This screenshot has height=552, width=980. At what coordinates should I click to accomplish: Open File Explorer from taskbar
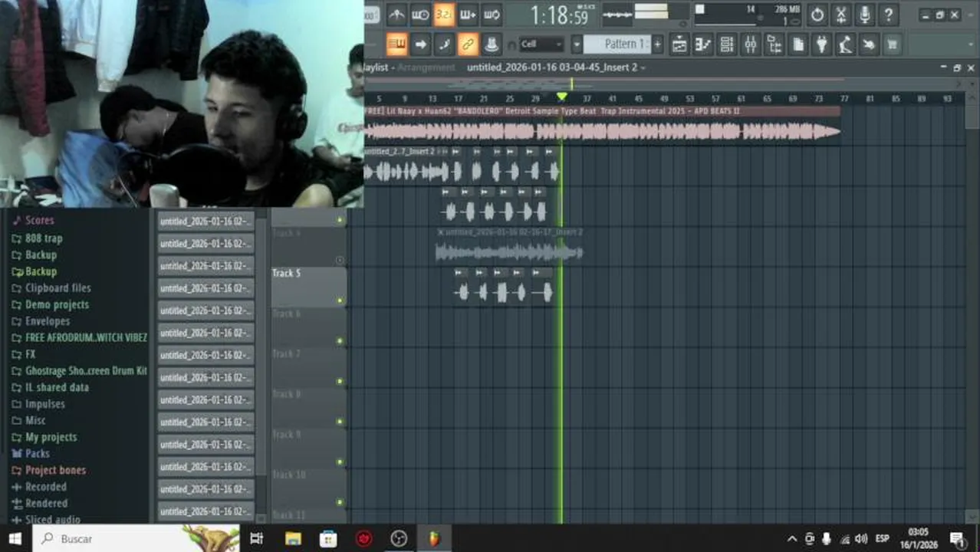tap(293, 539)
